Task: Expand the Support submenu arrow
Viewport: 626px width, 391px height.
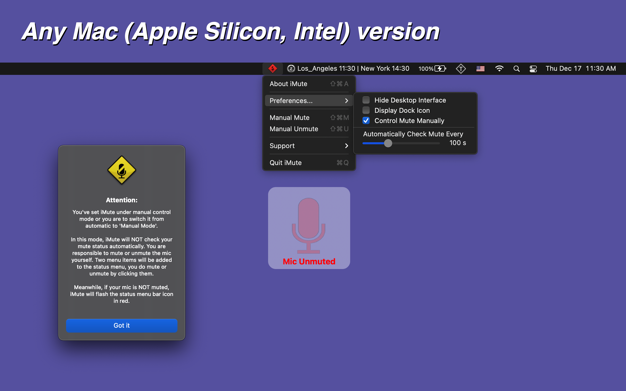Action: 346,146
